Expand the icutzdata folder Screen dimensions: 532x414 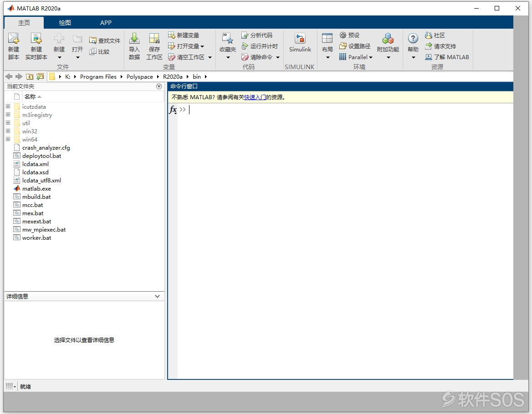tap(8, 106)
